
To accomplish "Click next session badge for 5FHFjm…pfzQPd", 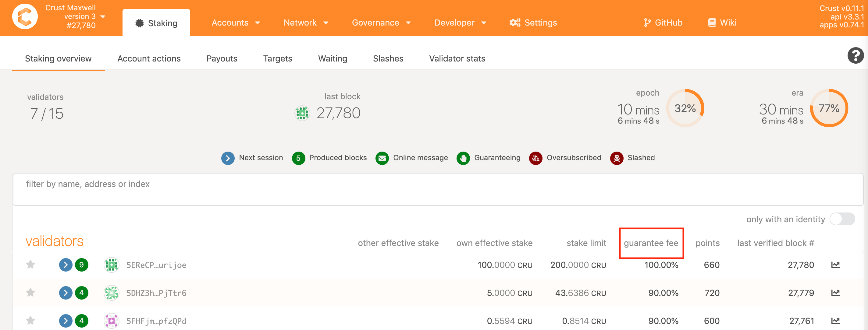I will [x=66, y=321].
